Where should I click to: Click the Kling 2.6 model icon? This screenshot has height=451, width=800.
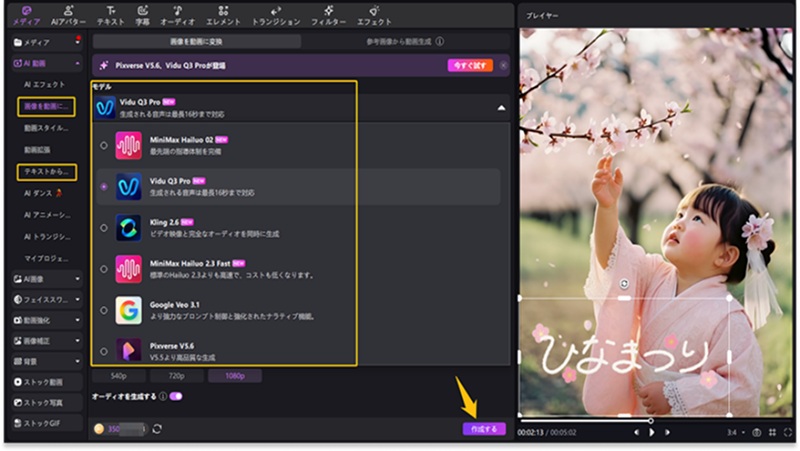coord(129,228)
